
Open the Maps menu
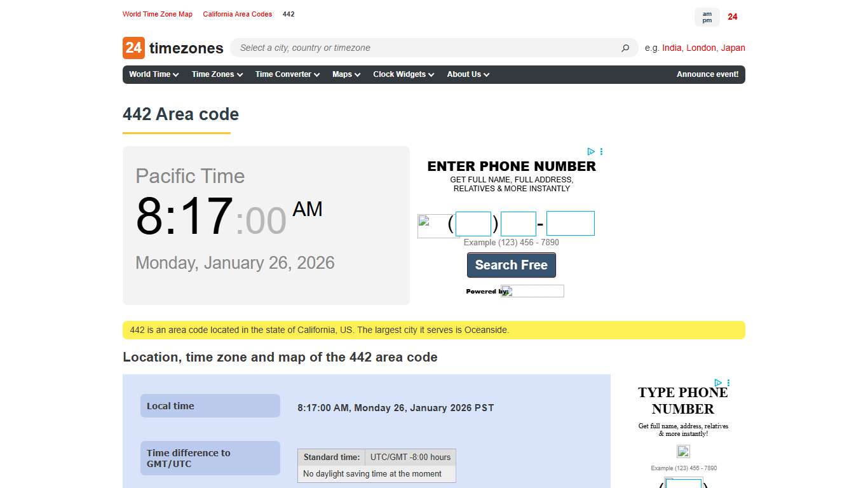click(x=345, y=74)
